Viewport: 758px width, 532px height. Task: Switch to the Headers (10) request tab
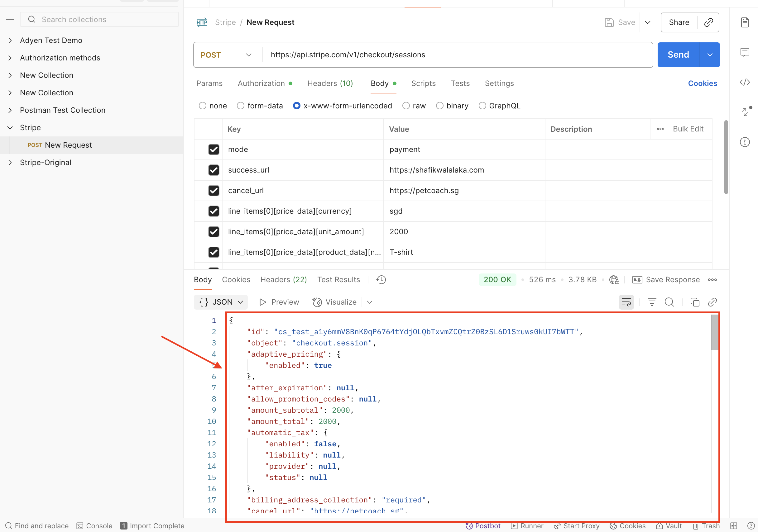pyautogui.click(x=330, y=83)
